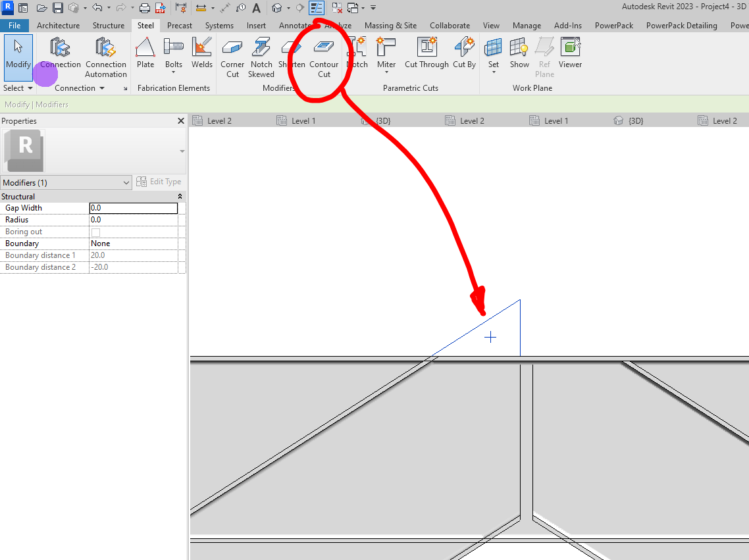Select the Connection Automation tool
This screenshot has width=749, height=560.
(106, 56)
